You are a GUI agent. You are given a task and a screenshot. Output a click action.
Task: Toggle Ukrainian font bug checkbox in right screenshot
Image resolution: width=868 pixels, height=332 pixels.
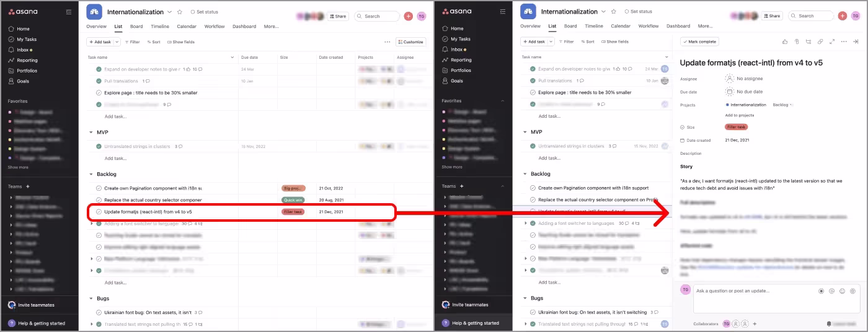(x=533, y=312)
